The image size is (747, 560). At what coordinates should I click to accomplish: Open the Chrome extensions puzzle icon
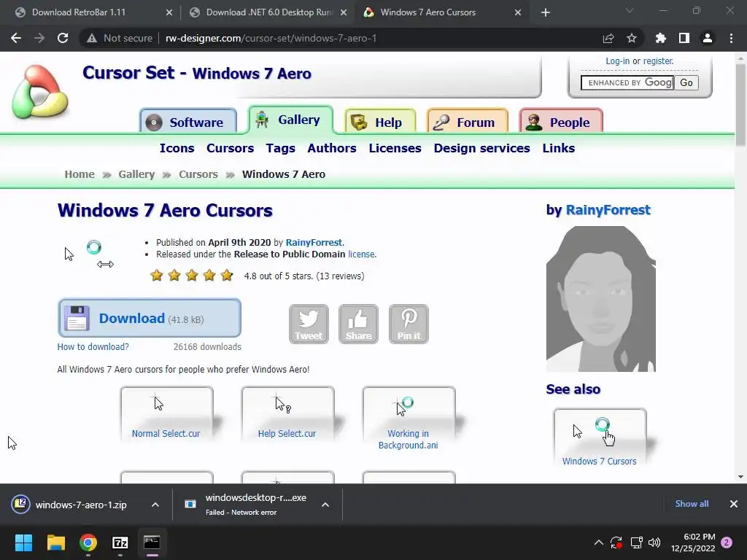click(x=661, y=38)
